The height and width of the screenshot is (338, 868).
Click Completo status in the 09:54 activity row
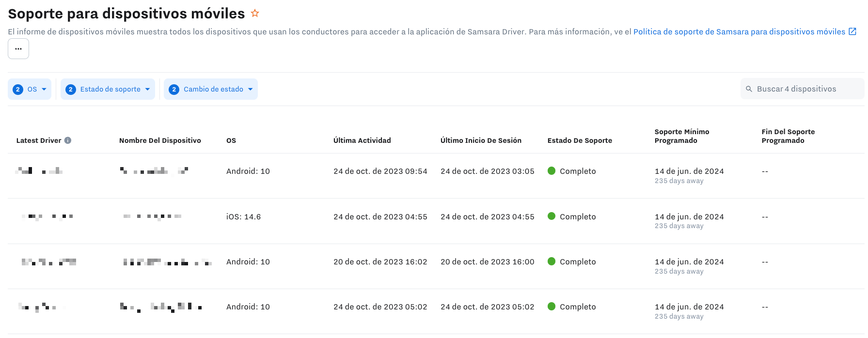tap(578, 171)
